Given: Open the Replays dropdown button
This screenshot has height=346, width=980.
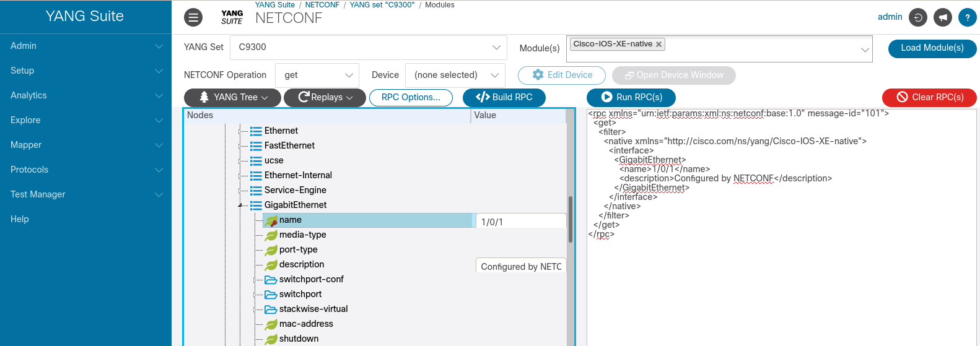Looking at the screenshot, I should coord(325,97).
